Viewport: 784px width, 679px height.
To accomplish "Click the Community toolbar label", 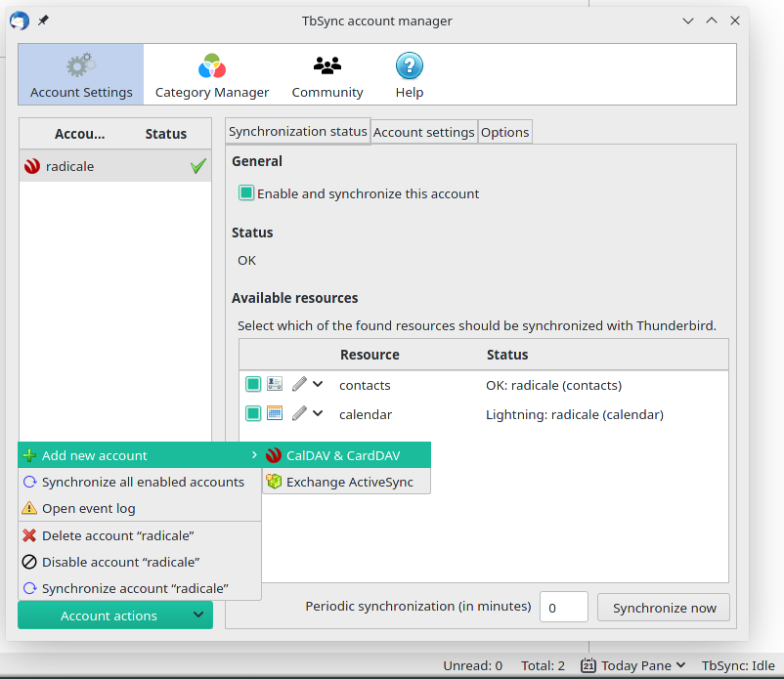I will (x=327, y=93).
